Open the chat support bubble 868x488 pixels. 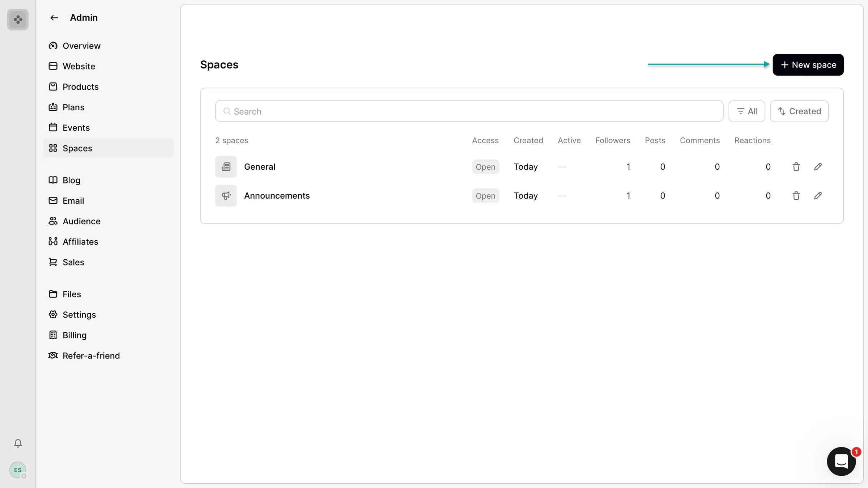click(841, 461)
